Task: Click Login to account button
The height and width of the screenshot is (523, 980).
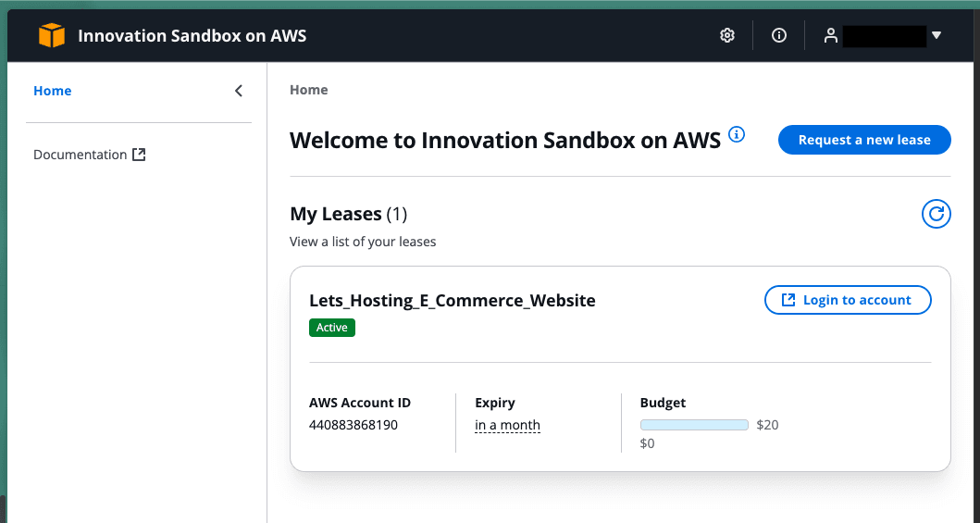Action: (x=847, y=300)
